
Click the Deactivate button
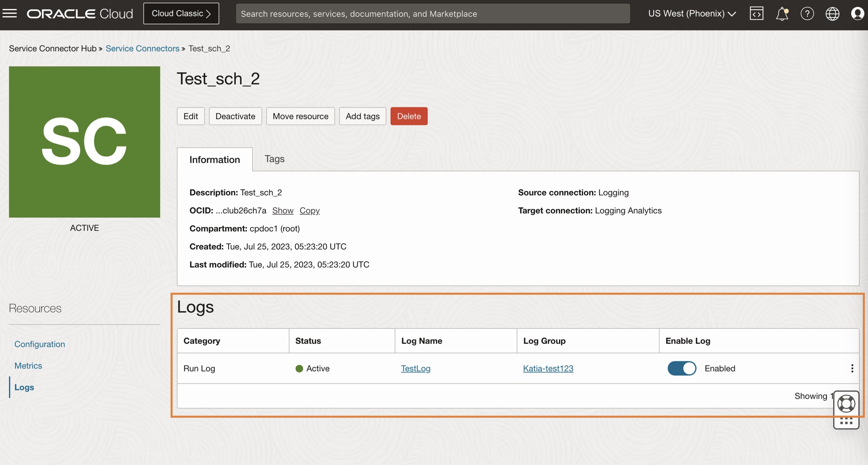(x=235, y=116)
